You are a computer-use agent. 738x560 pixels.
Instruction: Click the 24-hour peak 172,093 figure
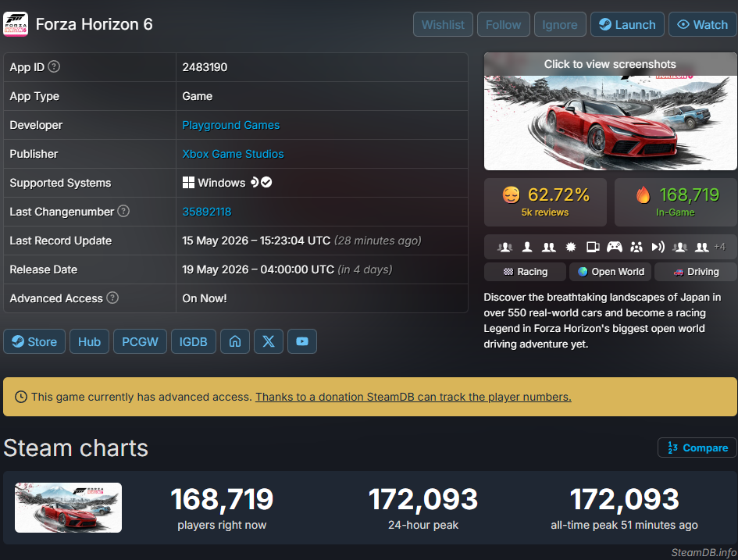click(423, 499)
